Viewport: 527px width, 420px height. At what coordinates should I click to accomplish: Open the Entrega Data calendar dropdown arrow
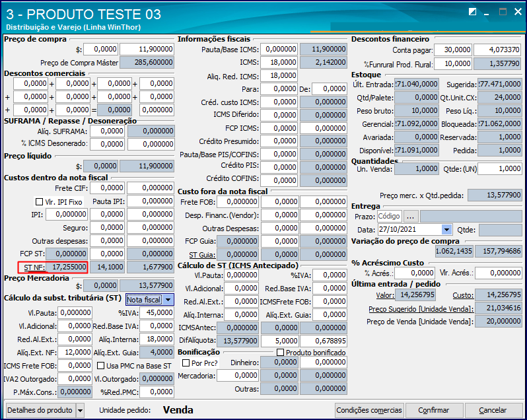pos(446,230)
